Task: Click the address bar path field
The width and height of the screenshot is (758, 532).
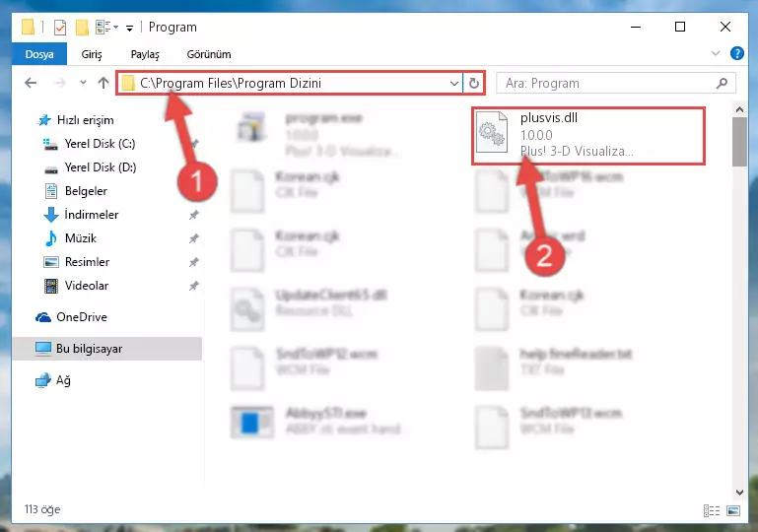Action: point(289,83)
